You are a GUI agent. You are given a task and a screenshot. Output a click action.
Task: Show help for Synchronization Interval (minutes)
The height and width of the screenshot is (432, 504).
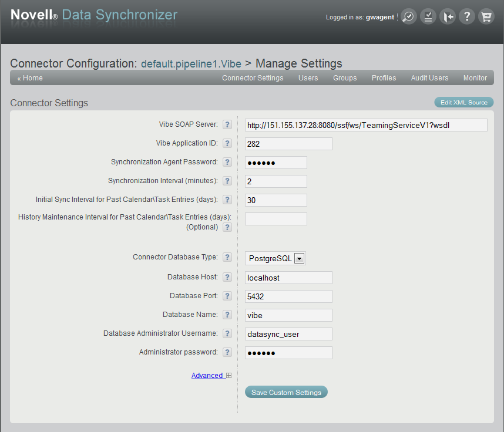pos(227,181)
